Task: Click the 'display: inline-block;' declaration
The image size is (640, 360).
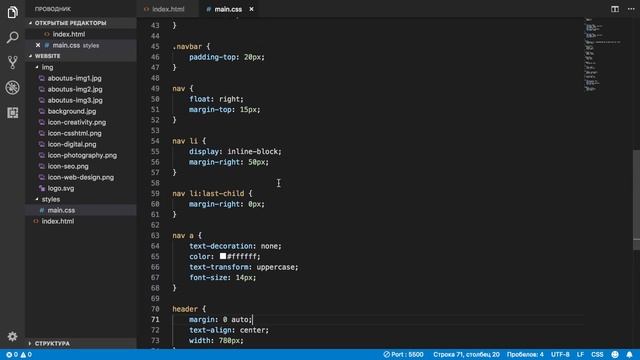Action: pos(235,151)
